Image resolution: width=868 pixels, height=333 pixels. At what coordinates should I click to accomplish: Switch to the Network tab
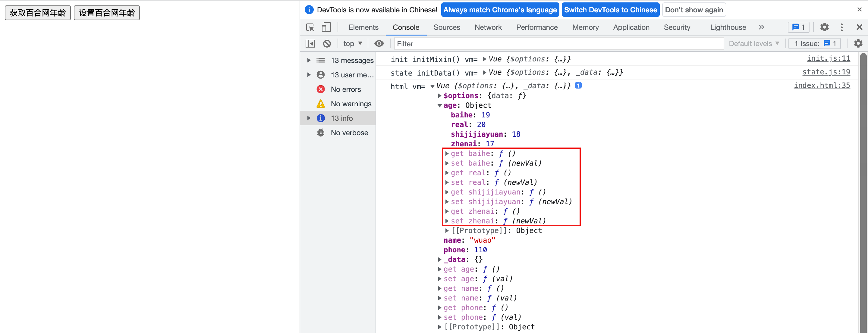488,27
